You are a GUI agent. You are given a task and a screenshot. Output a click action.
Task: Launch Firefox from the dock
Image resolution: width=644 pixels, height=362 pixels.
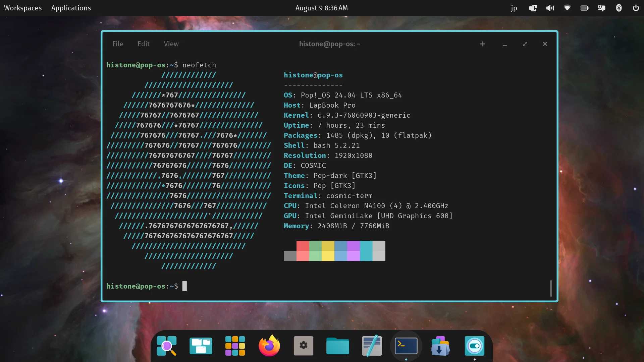[x=269, y=346]
